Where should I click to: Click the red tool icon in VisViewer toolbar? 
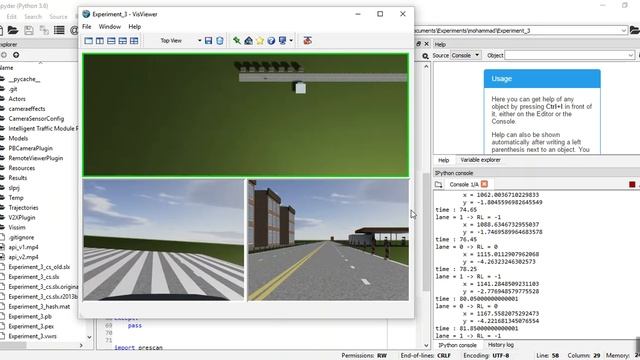(308, 41)
